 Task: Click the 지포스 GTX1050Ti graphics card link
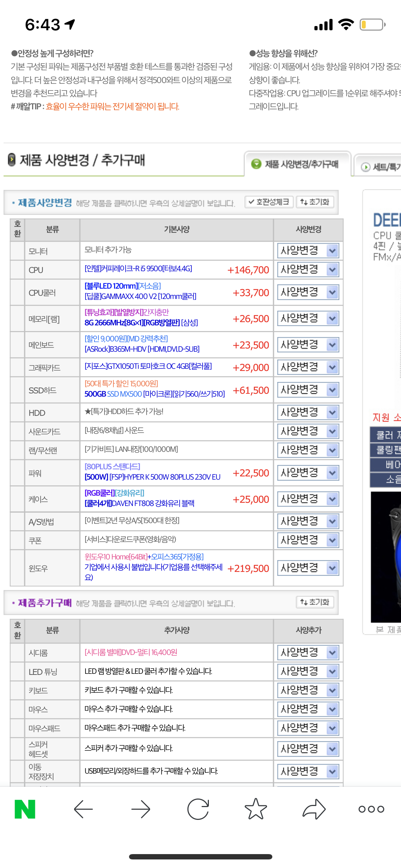point(148,366)
